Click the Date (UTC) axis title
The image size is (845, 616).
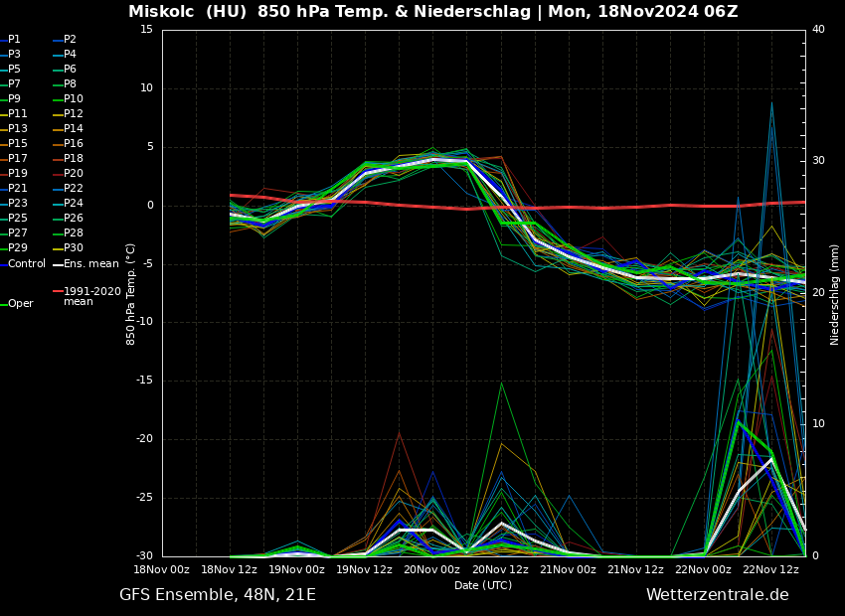483,586
